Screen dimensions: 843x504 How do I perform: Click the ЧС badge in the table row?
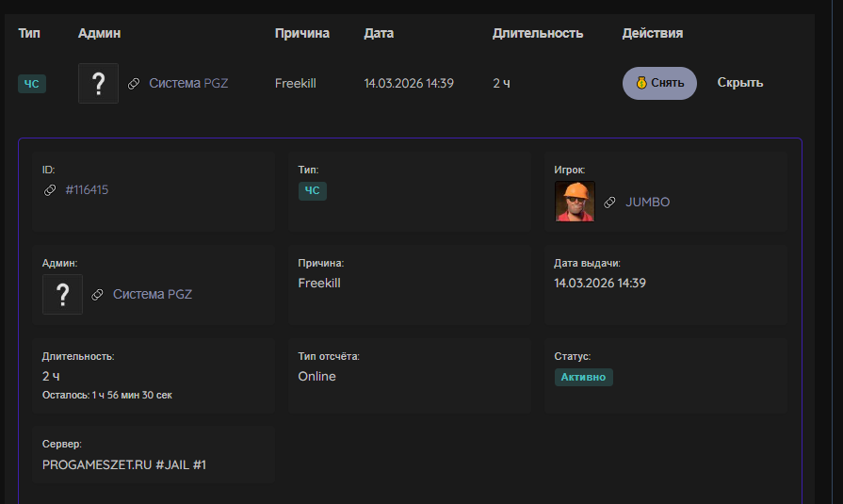(x=32, y=84)
